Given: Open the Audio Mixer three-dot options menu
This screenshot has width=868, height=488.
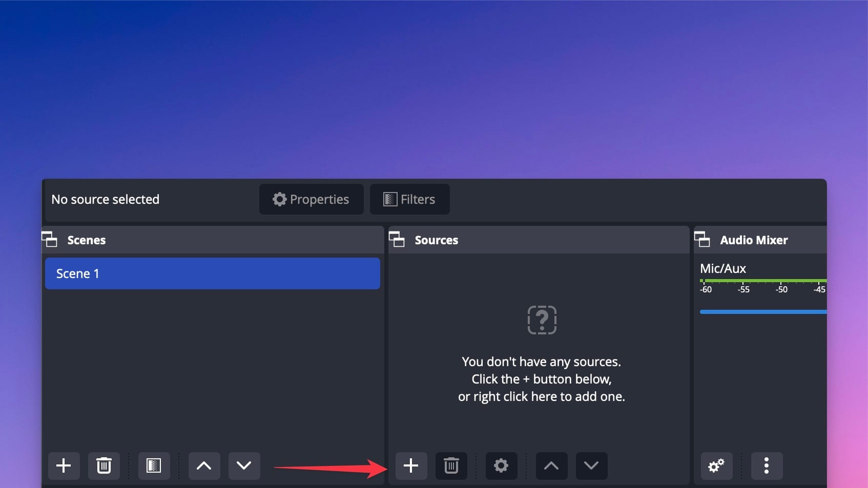Looking at the screenshot, I should pos(767,466).
